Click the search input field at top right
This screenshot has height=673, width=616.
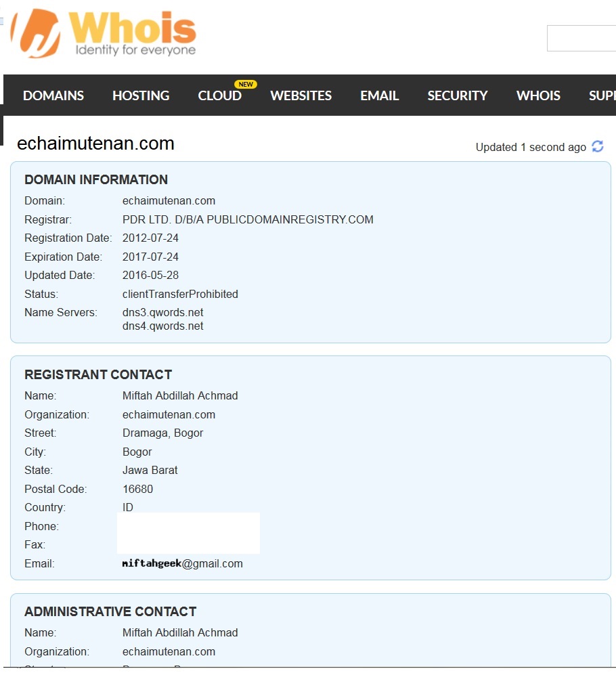tap(581, 38)
